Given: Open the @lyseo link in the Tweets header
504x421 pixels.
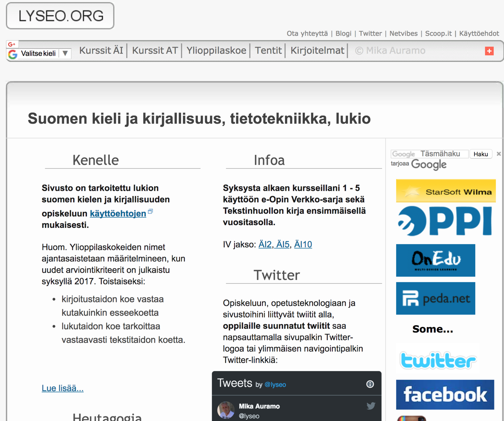Looking at the screenshot, I should [275, 385].
